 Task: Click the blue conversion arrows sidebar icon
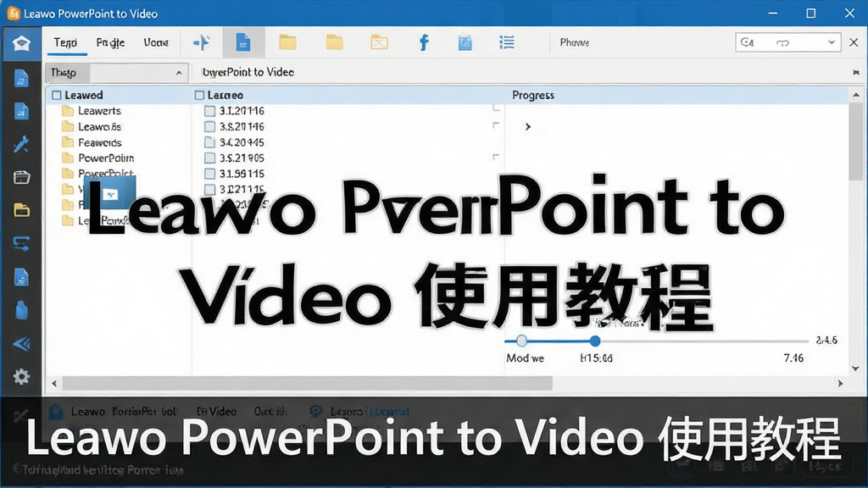coord(21,243)
